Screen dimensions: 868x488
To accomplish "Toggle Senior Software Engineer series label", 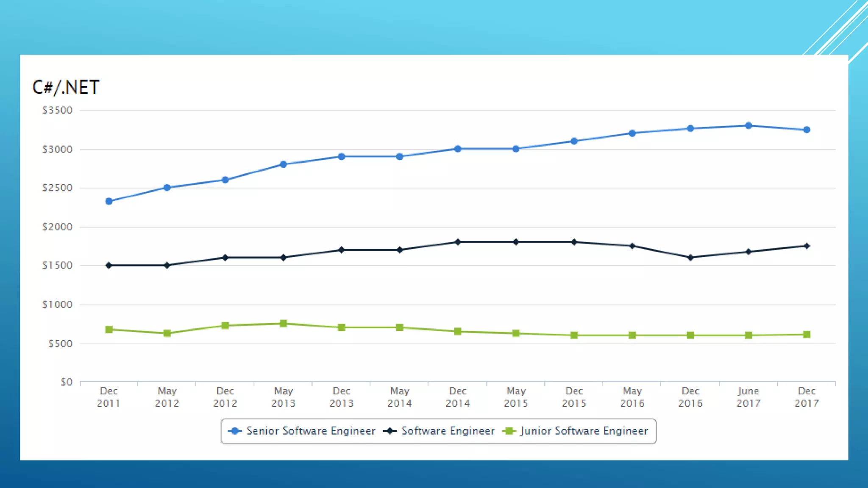I will [x=311, y=431].
